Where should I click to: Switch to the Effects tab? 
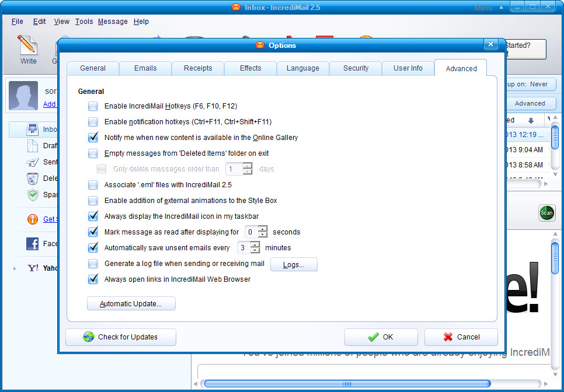coord(250,68)
